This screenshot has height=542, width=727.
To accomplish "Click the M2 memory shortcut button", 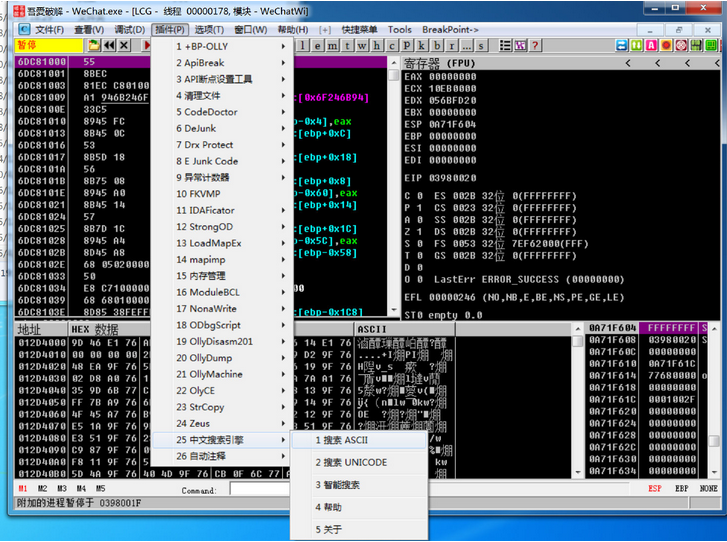I will (x=42, y=488).
